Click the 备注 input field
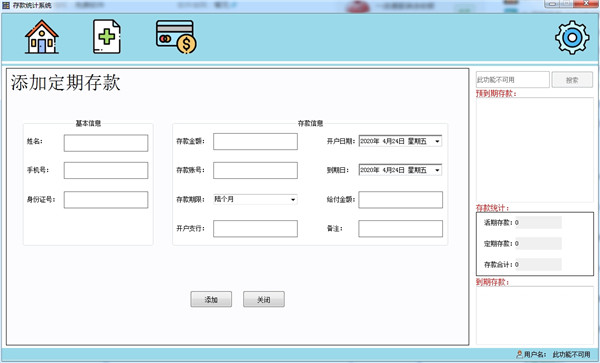This screenshot has height=363, width=600. coord(401,228)
